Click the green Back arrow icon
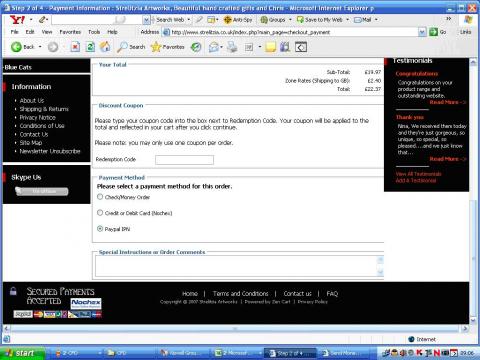 (16, 47)
